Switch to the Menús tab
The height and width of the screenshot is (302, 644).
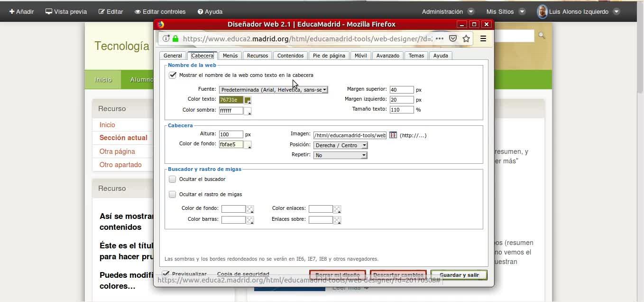[x=230, y=56]
